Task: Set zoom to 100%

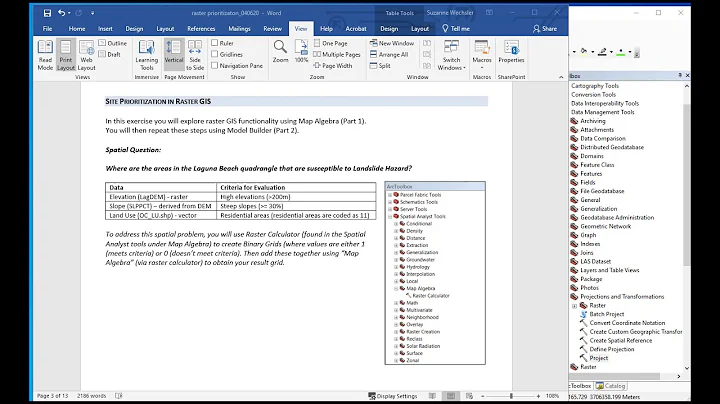Action: pyautogui.click(x=301, y=51)
